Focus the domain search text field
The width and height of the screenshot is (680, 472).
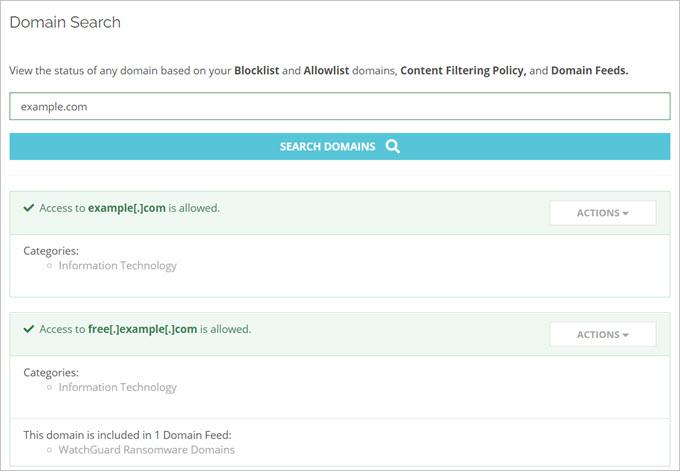[x=340, y=106]
